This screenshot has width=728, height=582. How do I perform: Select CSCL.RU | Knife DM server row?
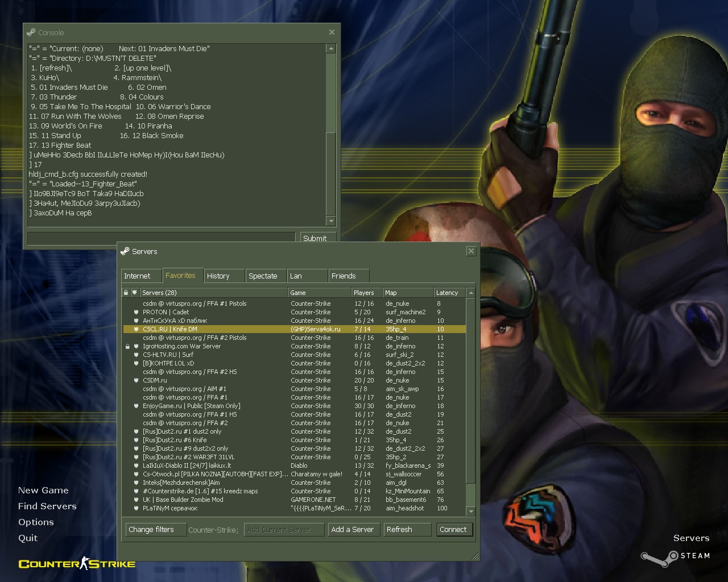[295, 329]
